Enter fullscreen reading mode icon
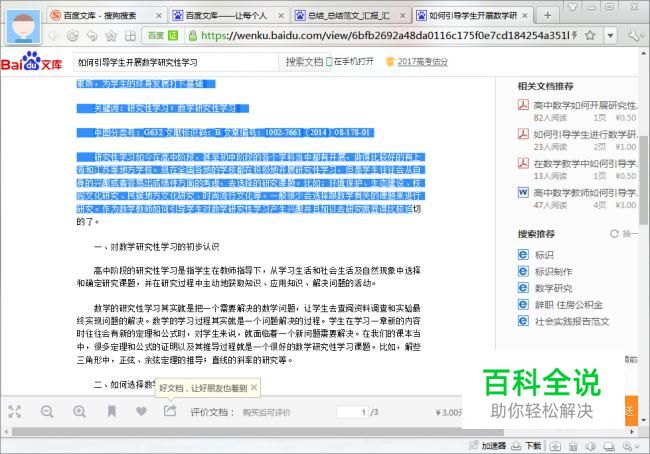 (x=15, y=411)
